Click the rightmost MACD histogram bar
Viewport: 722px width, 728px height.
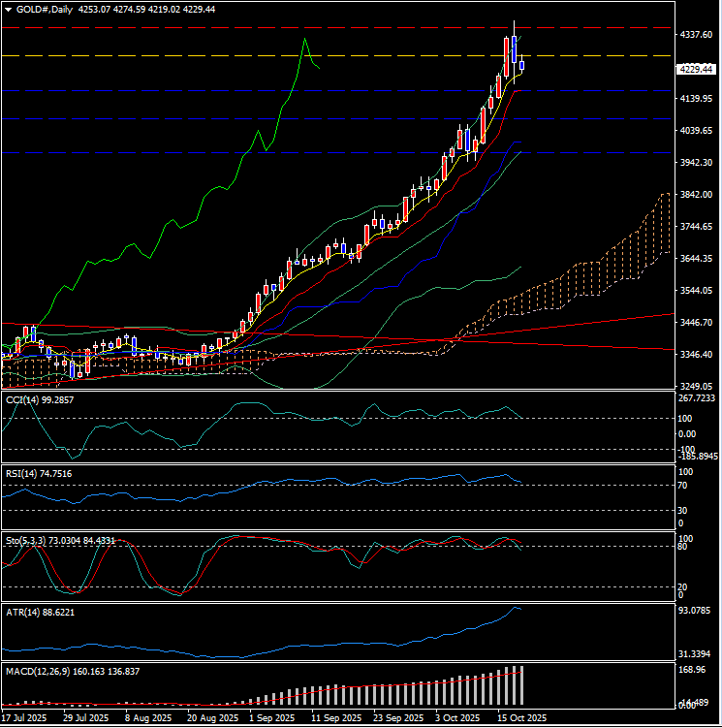521,685
